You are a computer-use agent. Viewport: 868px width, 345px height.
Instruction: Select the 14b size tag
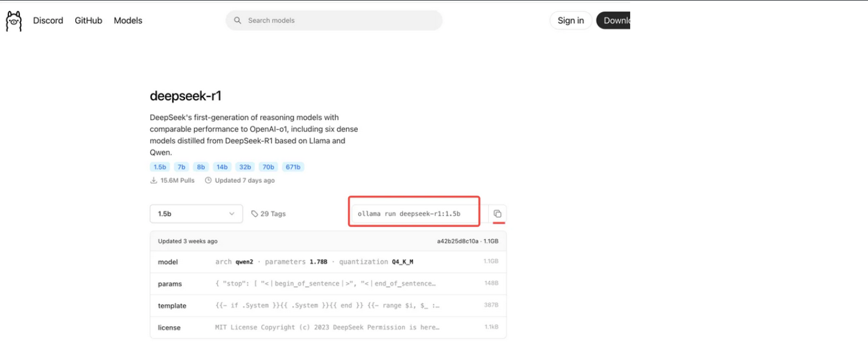[x=222, y=167]
